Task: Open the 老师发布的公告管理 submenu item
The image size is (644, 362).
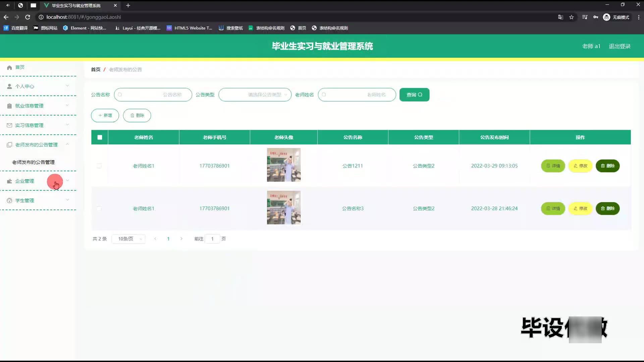Action: pyautogui.click(x=34, y=162)
